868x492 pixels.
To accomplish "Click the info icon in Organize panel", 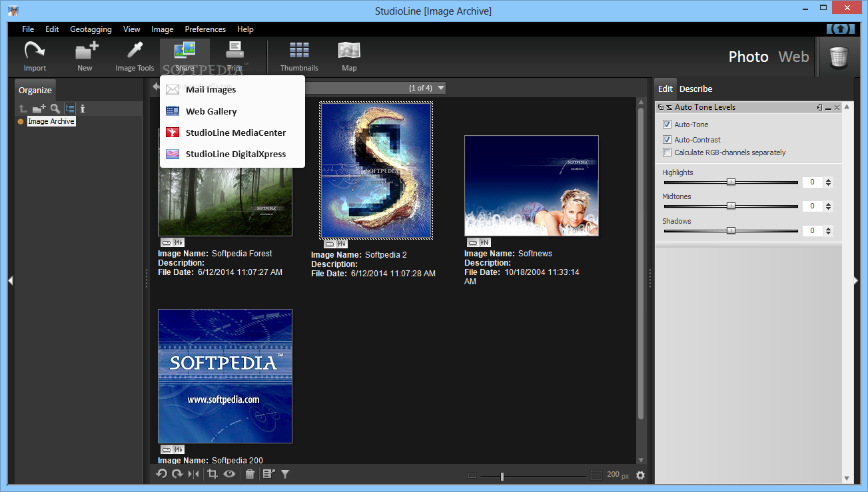I will [x=83, y=109].
